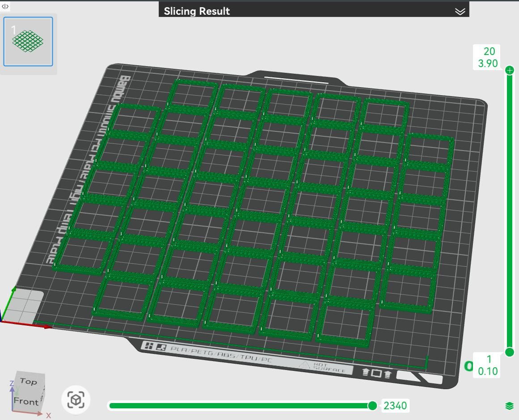
Task: Click the Front face of the view cube
Action: pos(26,401)
